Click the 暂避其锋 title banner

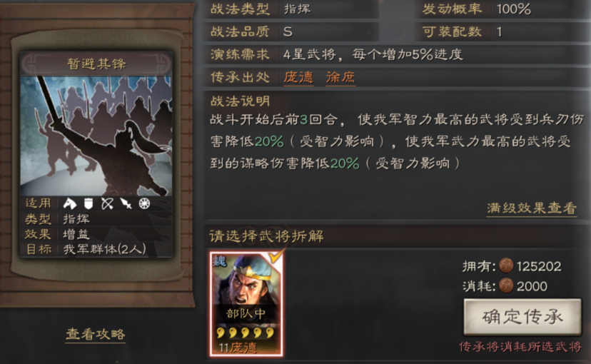click(96, 64)
